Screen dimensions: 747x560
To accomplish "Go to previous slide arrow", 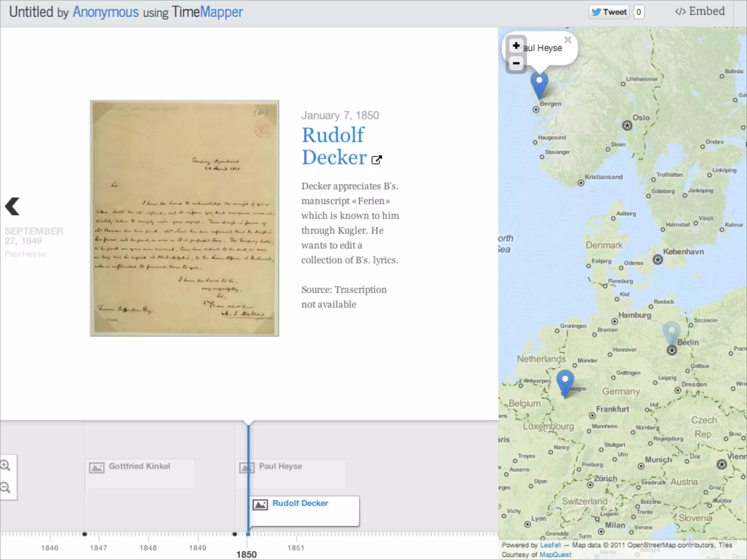I will coord(12,206).
